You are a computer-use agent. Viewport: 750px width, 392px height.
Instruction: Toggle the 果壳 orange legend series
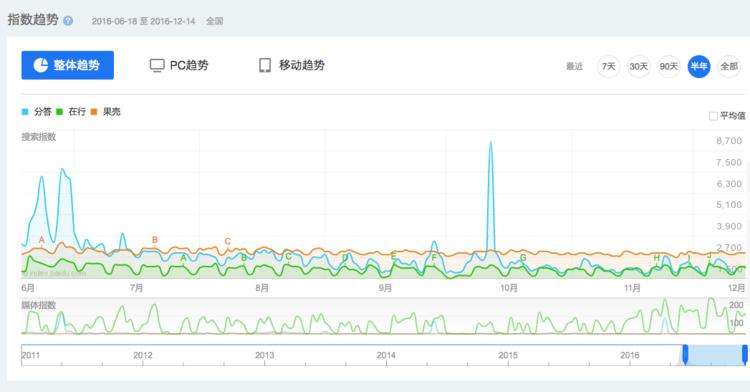pyautogui.click(x=106, y=112)
